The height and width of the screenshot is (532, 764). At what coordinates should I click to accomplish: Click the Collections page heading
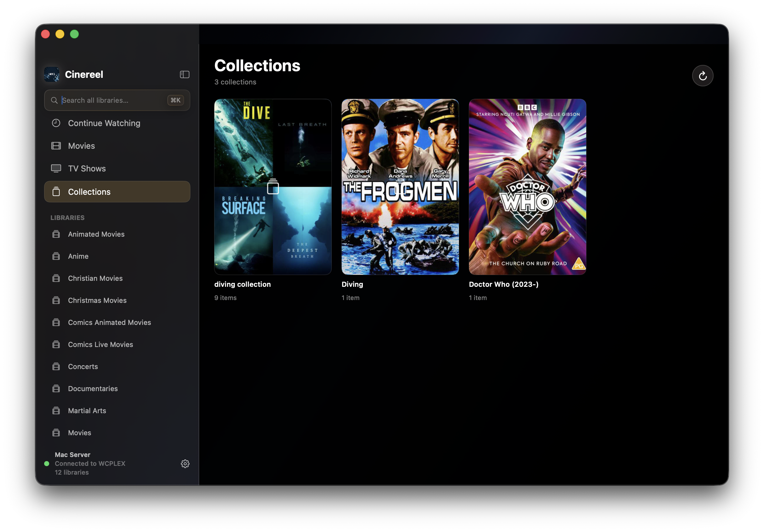257,66
